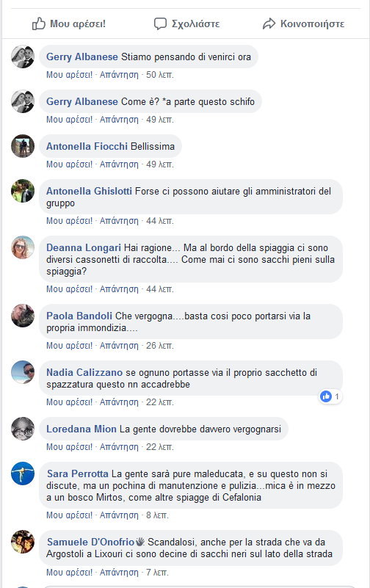Screen dimensions: 370x588
Task: Like Antonella Fiocchi's 'Bellissima' comment
Action: (x=69, y=164)
